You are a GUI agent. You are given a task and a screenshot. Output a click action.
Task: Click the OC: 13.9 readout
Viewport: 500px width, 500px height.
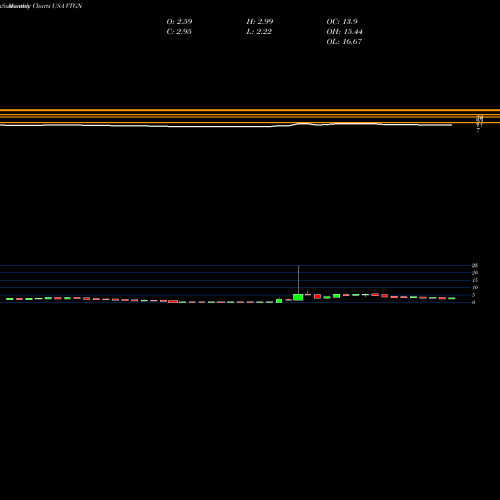(x=342, y=22)
